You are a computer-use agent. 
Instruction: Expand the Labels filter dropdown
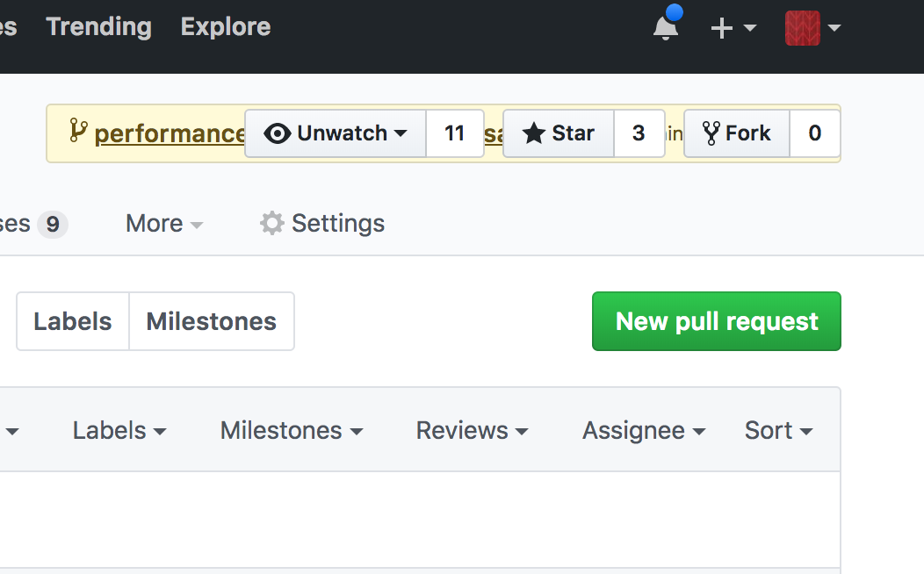pyautogui.click(x=119, y=430)
